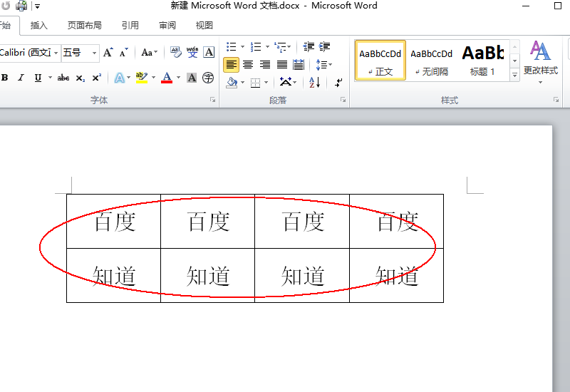Click the Distributed alignment icon

point(299,65)
